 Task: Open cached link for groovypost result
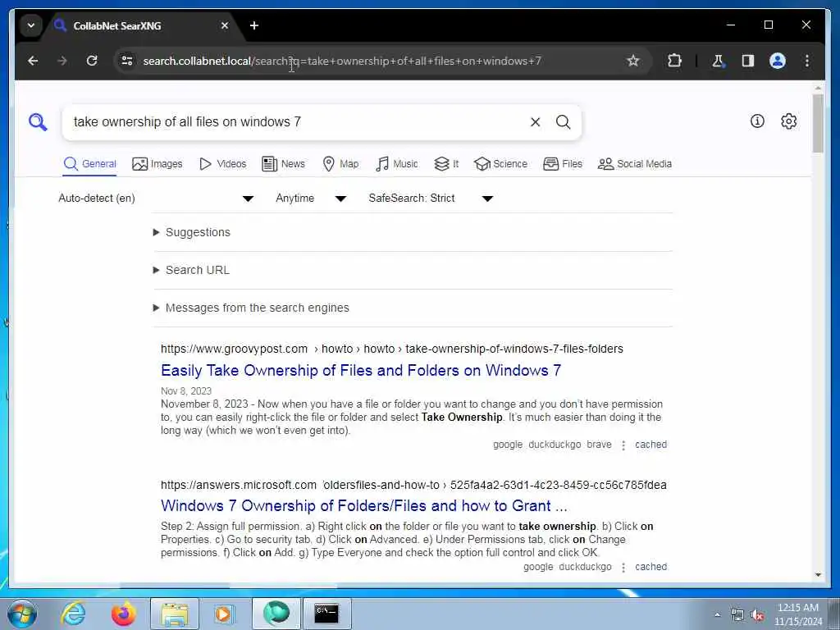[x=651, y=445]
